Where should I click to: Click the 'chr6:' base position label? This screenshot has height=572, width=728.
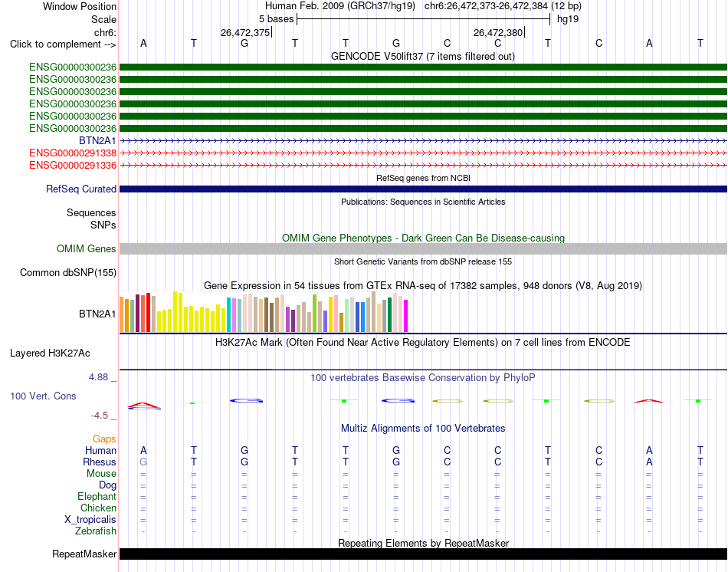105,32
